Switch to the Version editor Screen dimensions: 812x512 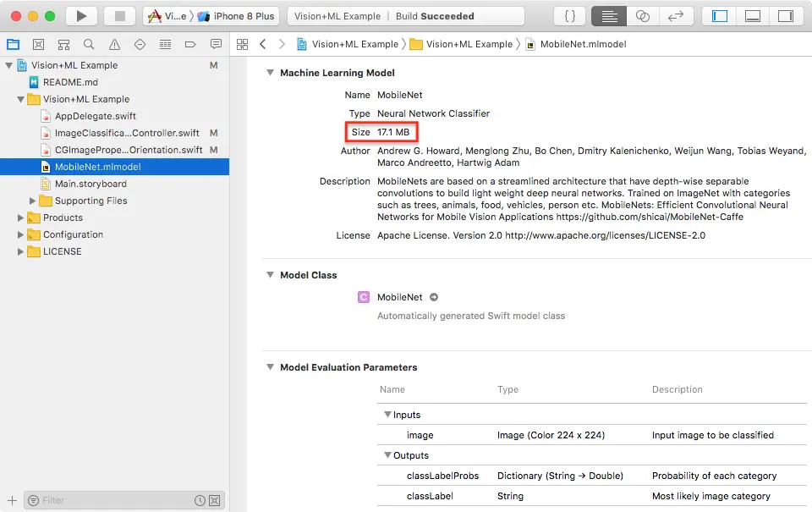(676, 16)
